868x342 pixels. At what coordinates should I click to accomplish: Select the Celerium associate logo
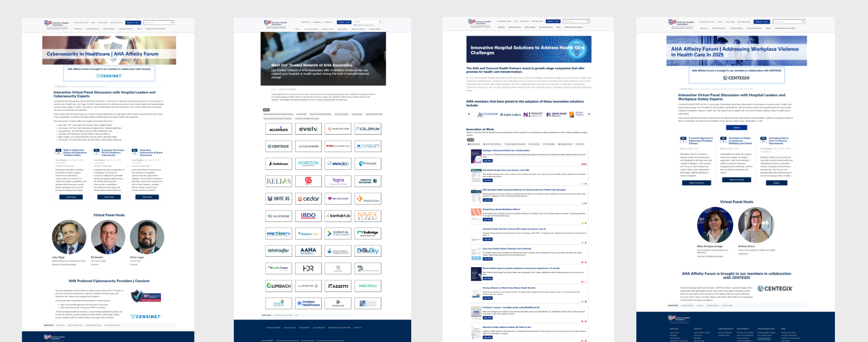[368, 129]
